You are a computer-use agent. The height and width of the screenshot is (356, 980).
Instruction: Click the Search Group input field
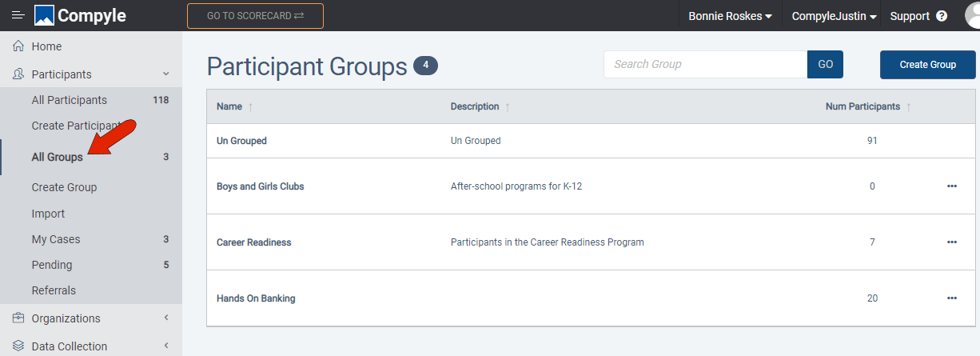point(705,64)
